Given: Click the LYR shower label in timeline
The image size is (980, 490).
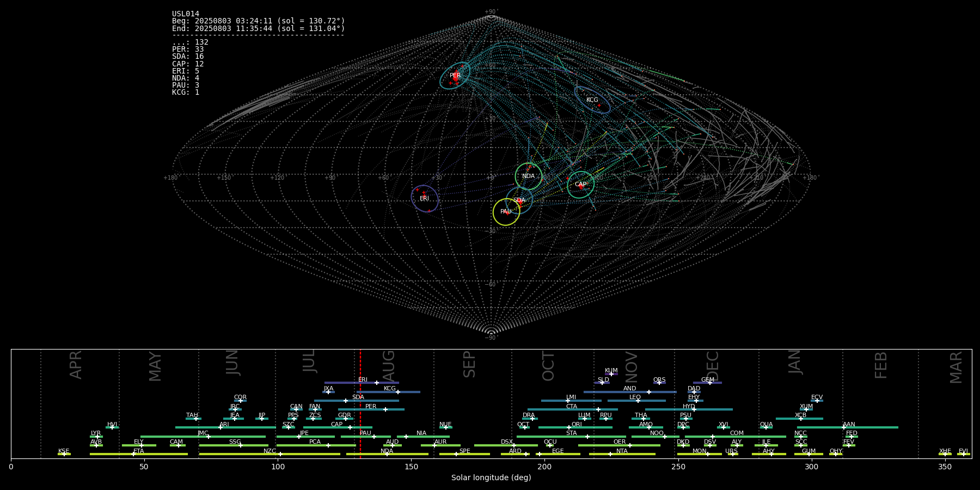Looking at the screenshot, I should pyautogui.click(x=96, y=433).
